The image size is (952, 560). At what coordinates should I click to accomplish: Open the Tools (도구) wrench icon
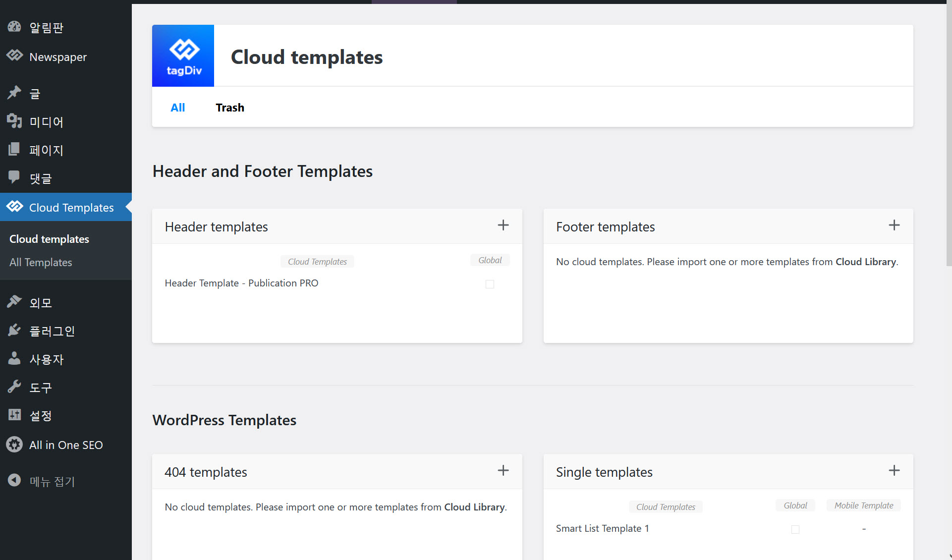(x=14, y=387)
